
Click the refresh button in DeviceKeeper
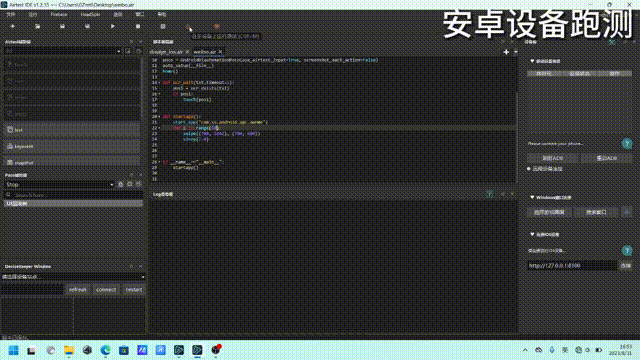tap(78, 289)
